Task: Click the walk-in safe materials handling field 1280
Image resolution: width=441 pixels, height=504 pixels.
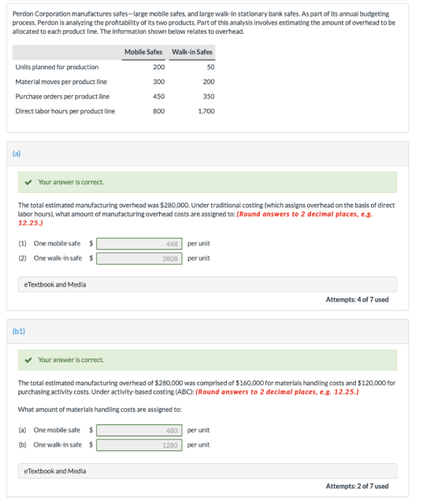Action: pyautogui.click(x=139, y=445)
